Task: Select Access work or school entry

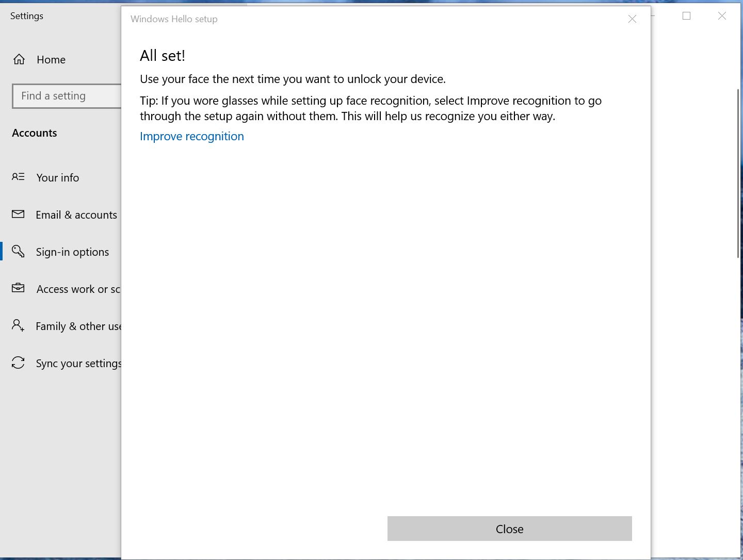Action: click(x=77, y=289)
